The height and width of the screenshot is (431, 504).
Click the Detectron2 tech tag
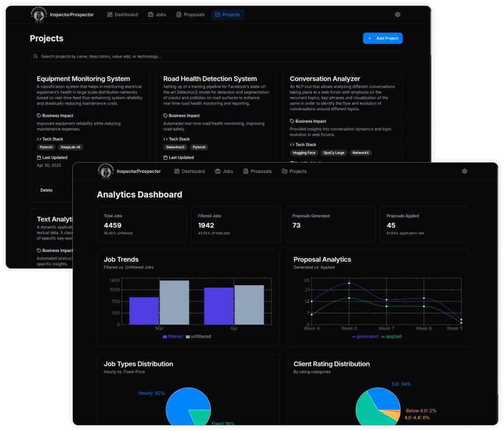pyautogui.click(x=175, y=147)
